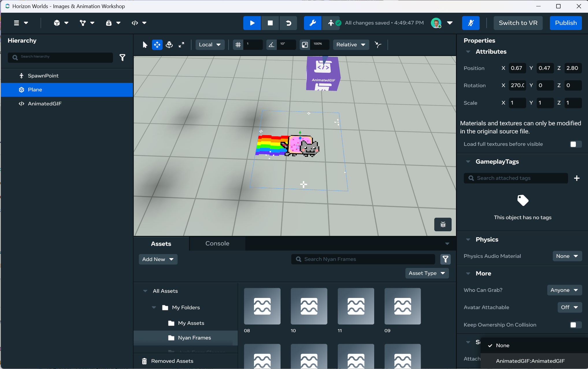
Task: Select Plane in the hierarchy
Action: pos(67,90)
